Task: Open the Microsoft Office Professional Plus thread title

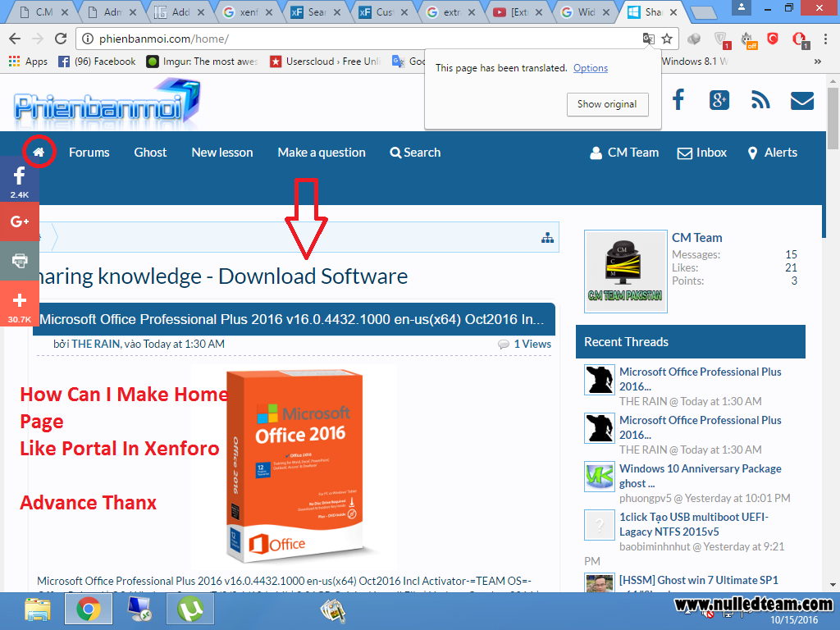Action: 292,319
